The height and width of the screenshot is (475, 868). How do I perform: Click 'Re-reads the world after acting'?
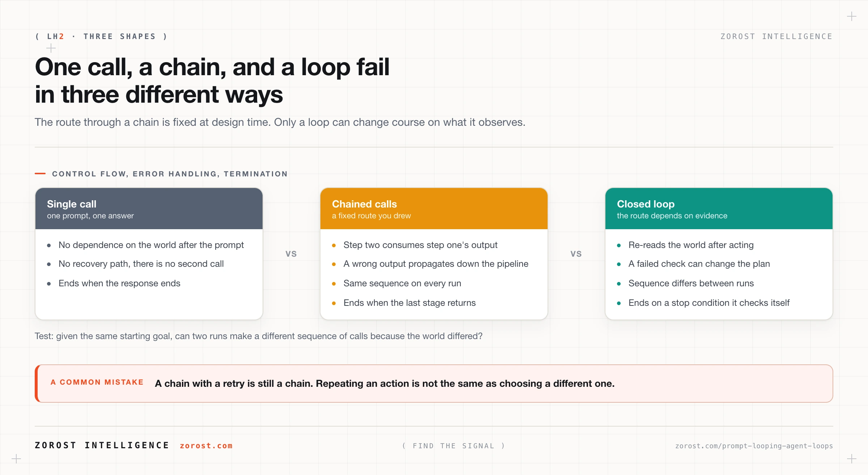click(691, 245)
